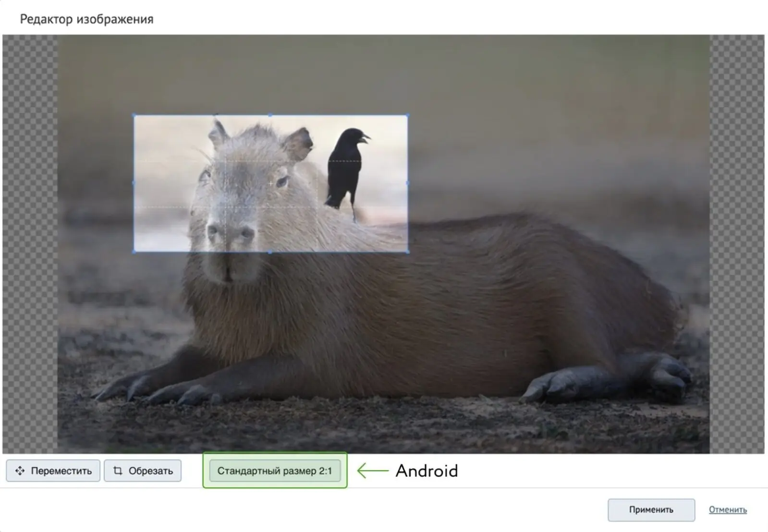The height and width of the screenshot is (532, 768).
Task: Click the right-middle crop handle
Action: (x=407, y=183)
